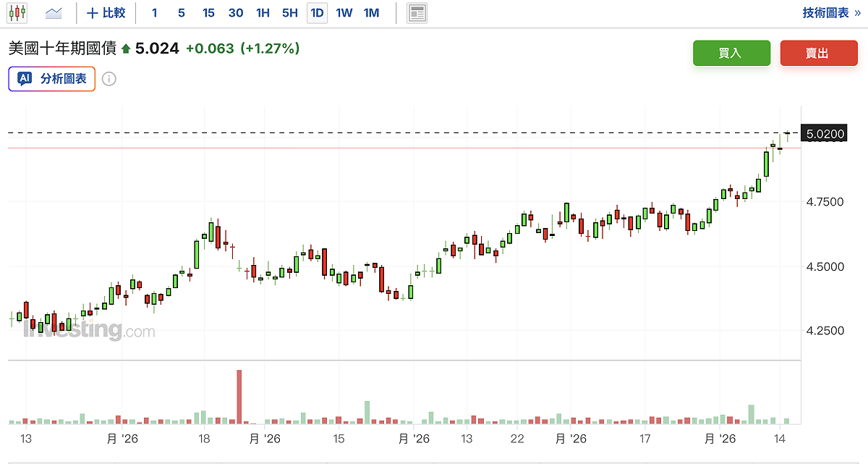Select the 5H interval
The height and width of the screenshot is (464, 868).
point(290,13)
